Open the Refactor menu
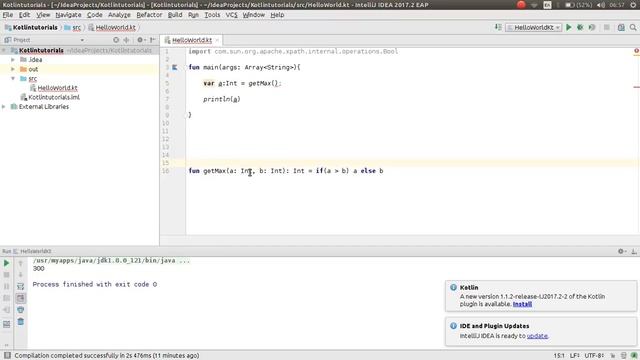640x360 pixels. [x=149, y=15]
